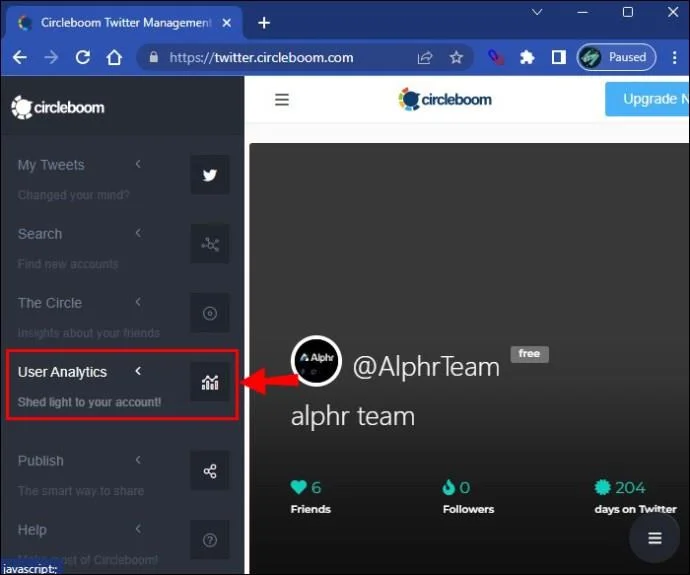Image resolution: width=690 pixels, height=575 pixels.
Task: Click the 6 Friends stat
Action: coord(310,497)
